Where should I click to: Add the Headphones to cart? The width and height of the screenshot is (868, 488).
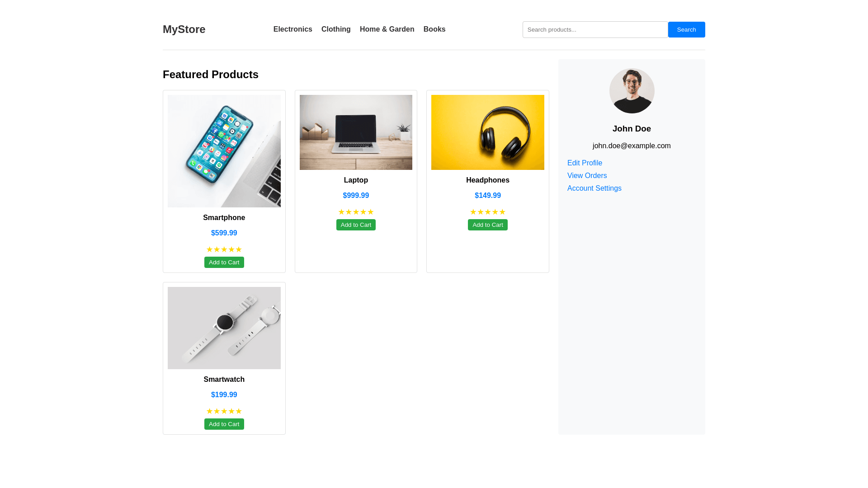click(488, 225)
